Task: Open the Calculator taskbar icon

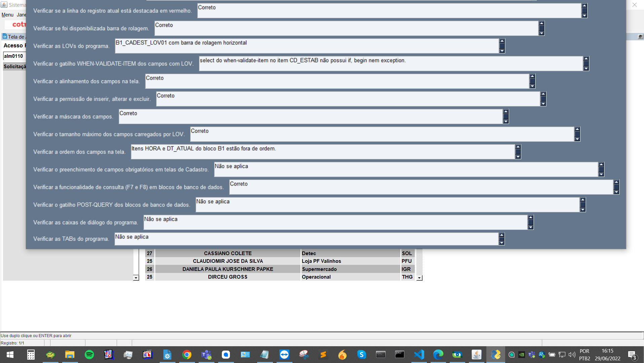Action: coord(31,355)
